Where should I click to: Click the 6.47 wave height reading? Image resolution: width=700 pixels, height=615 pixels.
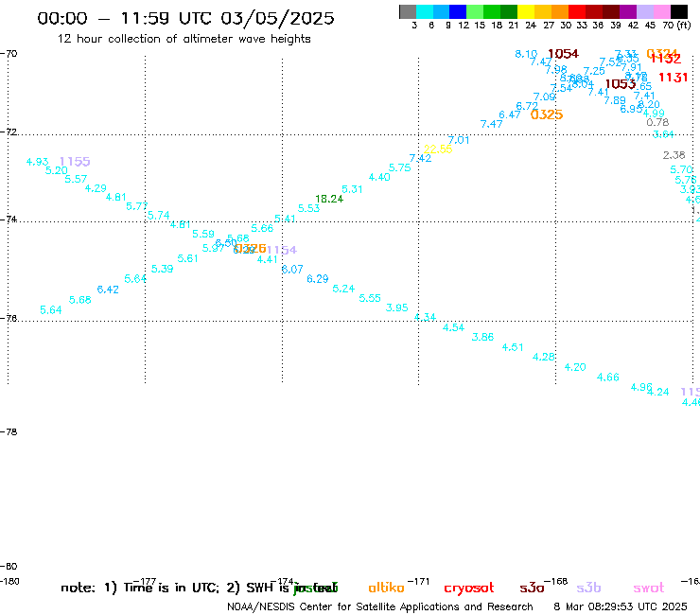509,114
